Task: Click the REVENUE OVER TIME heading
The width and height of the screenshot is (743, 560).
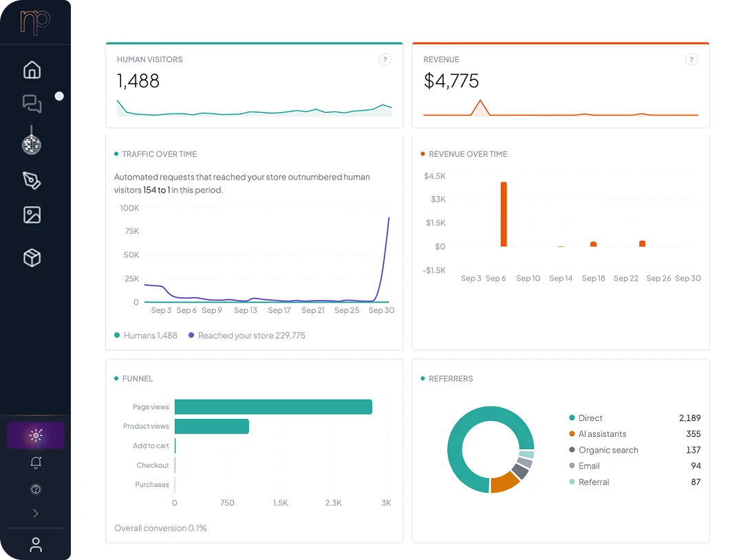Action: tap(468, 154)
